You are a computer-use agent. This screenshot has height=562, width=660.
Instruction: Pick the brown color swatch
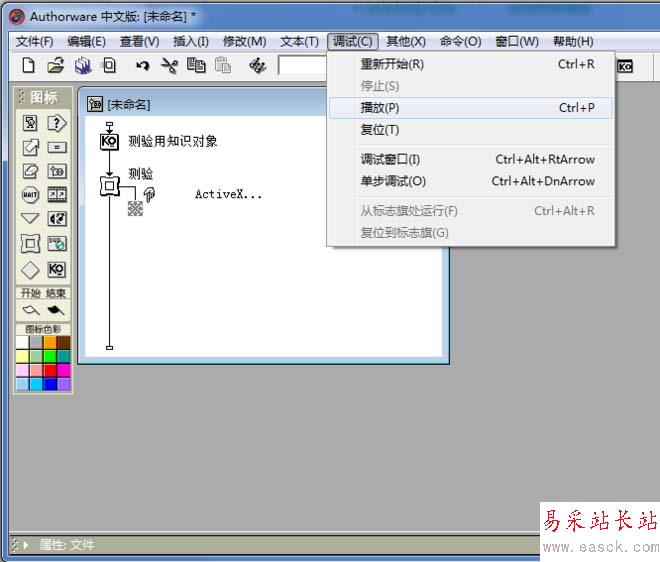tap(64, 342)
